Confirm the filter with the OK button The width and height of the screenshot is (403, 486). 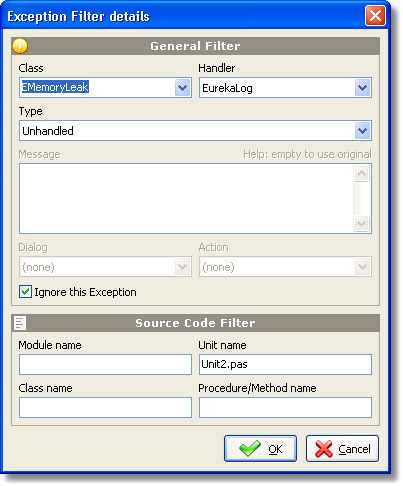(260, 448)
